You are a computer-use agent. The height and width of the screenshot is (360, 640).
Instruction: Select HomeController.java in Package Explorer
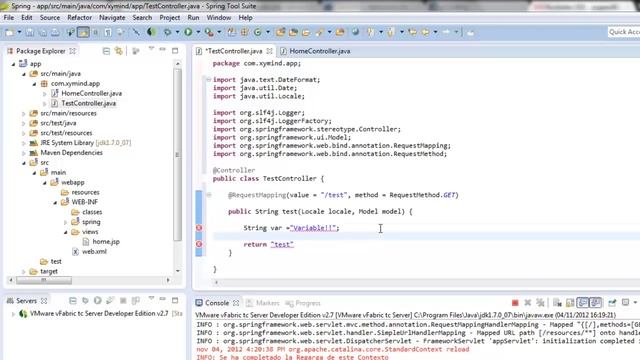pyautogui.click(x=91, y=93)
